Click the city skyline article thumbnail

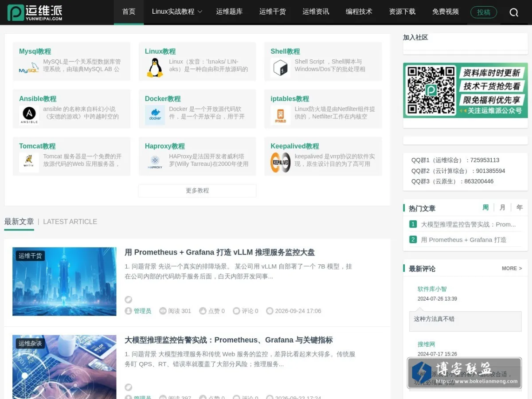click(x=64, y=282)
